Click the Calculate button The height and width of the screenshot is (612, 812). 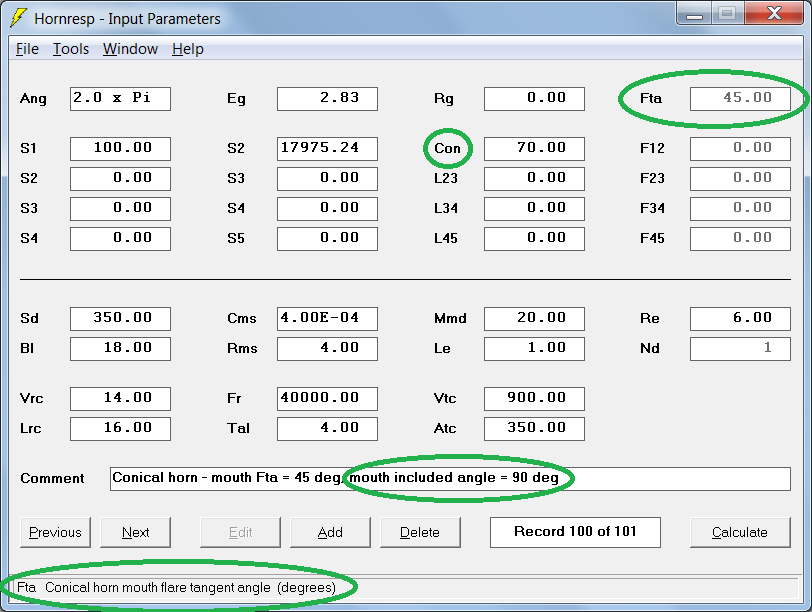click(x=740, y=532)
